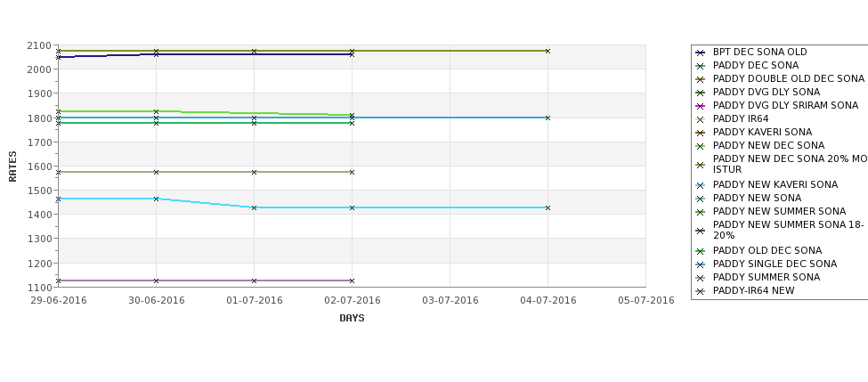Select the PADDY DOUBLE OLD DEC SONA legend label
The width and height of the screenshot is (868, 382).
click(x=788, y=78)
